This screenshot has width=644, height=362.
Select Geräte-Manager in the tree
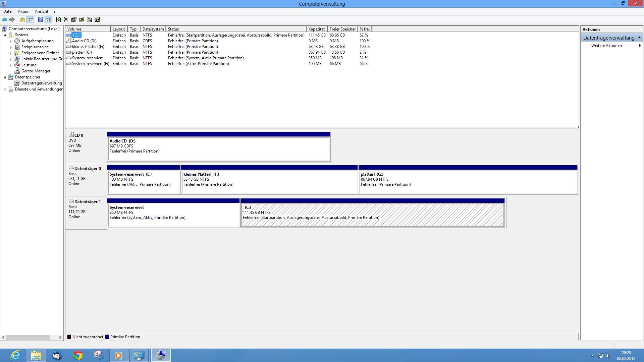pyautogui.click(x=36, y=71)
